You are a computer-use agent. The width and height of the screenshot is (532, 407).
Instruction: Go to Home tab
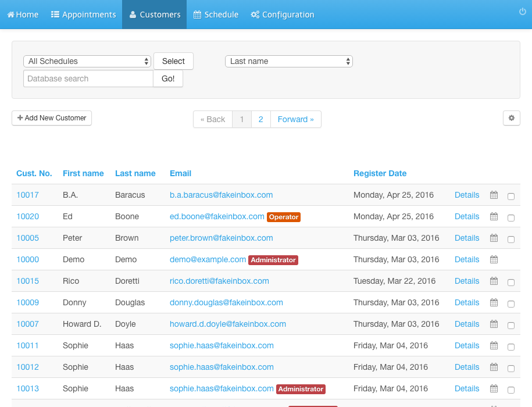(23, 15)
